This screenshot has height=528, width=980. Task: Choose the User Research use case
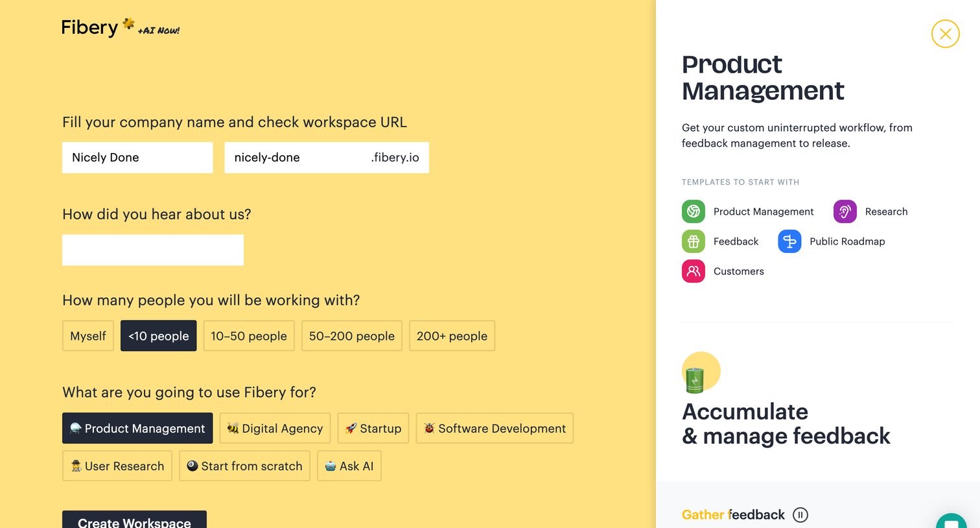click(x=117, y=466)
